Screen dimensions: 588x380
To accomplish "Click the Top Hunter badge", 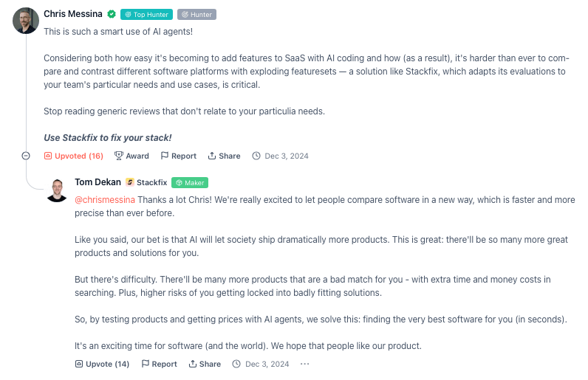I will pyautogui.click(x=146, y=14).
